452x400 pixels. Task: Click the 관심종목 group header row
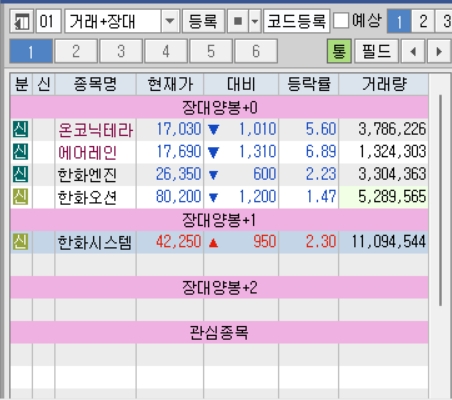pos(219,332)
